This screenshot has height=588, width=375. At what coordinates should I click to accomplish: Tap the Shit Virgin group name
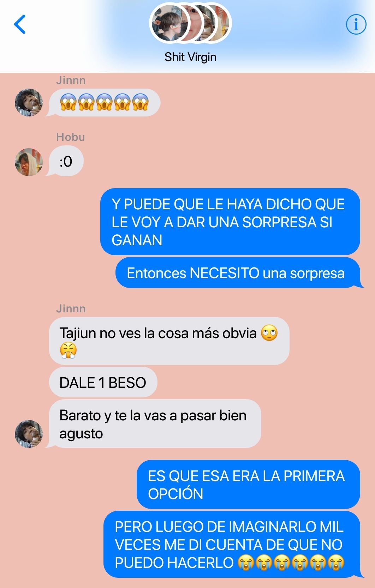[190, 57]
